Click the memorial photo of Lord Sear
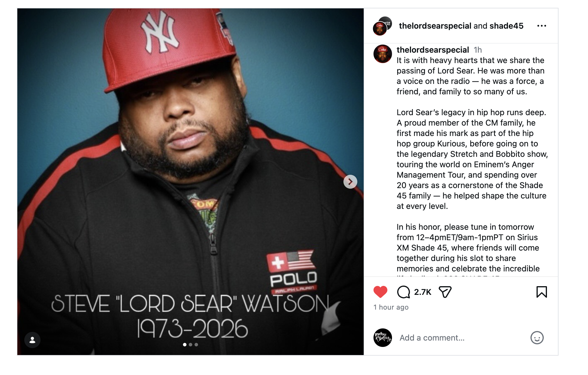 (x=191, y=182)
